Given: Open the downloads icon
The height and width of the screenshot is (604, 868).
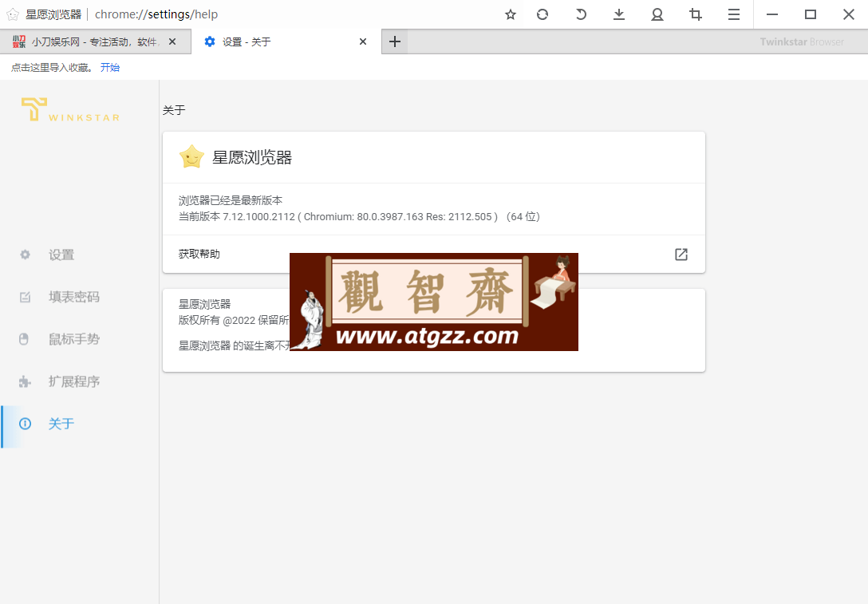Looking at the screenshot, I should (x=619, y=14).
